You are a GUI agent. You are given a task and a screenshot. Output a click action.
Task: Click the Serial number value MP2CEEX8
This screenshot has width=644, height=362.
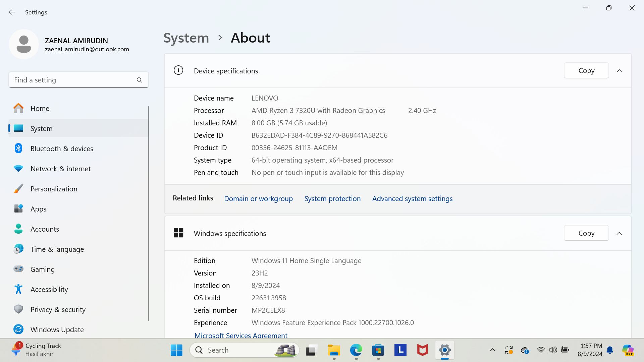268,310
